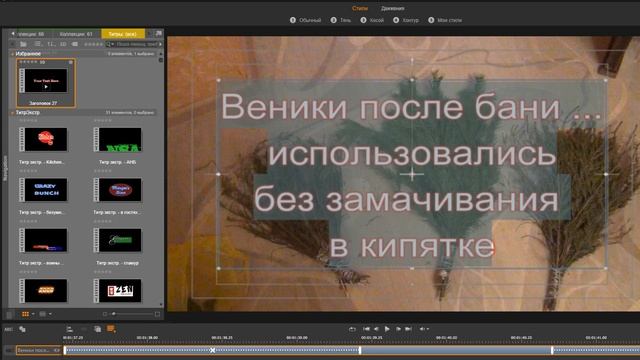640x360 pixels.
Task: Click the timeline ruler at 00:01:39.00
Action: point(297,338)
